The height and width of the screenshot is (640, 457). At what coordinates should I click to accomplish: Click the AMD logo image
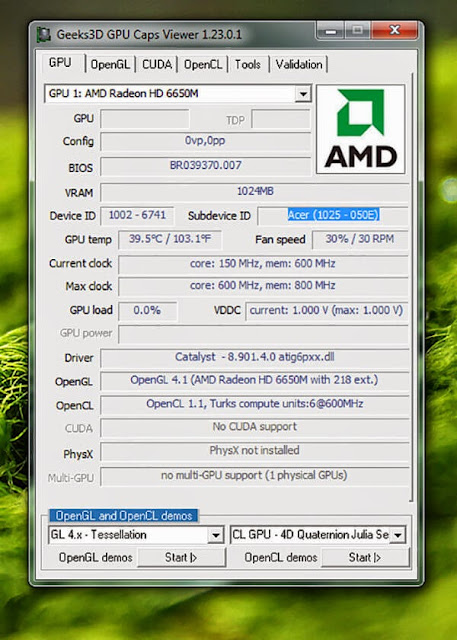coord(361,129)
